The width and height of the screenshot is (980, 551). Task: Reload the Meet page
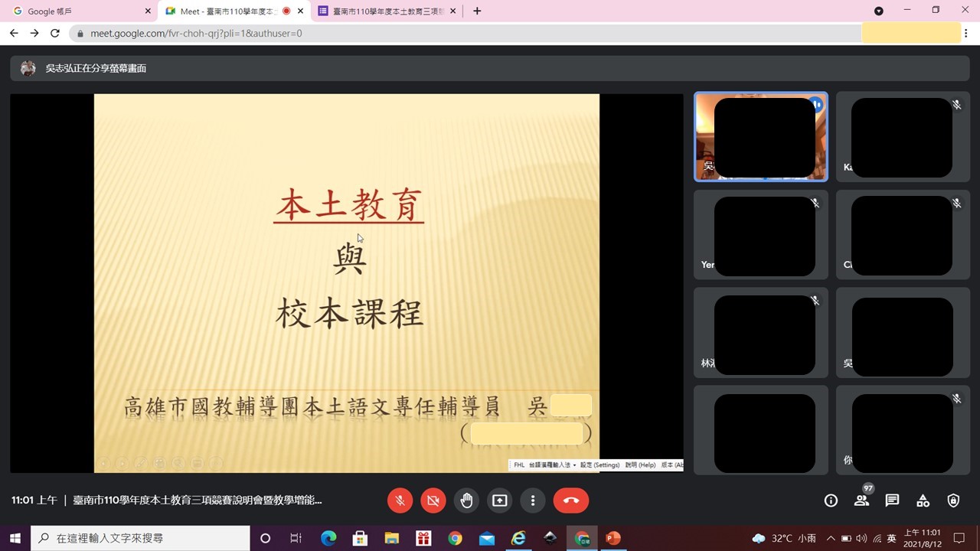[x=54, y=33]
